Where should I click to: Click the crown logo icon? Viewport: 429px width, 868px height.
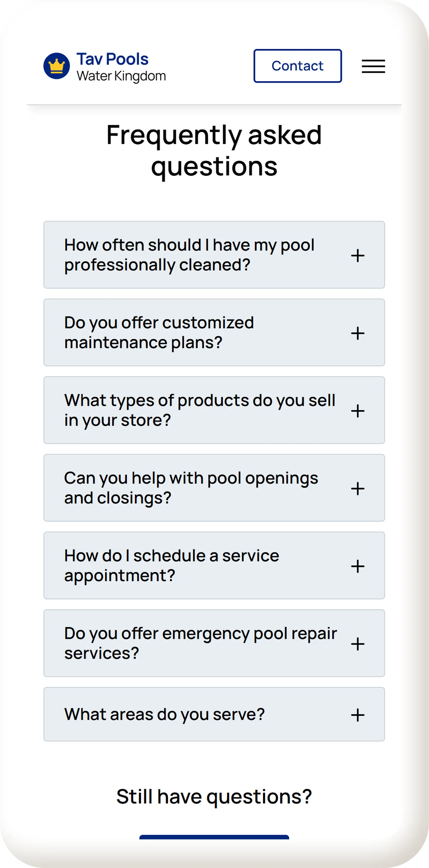[57, 66]
